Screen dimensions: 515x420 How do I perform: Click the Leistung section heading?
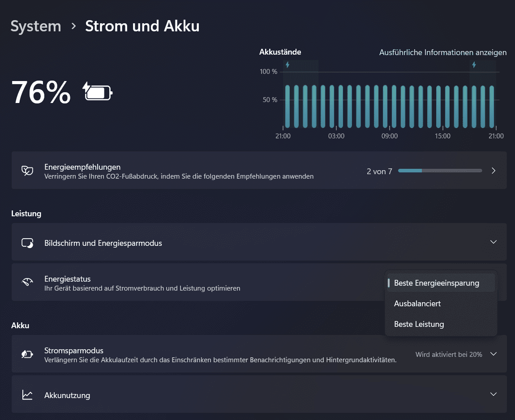pyautogui.click(x=26, y=214)
